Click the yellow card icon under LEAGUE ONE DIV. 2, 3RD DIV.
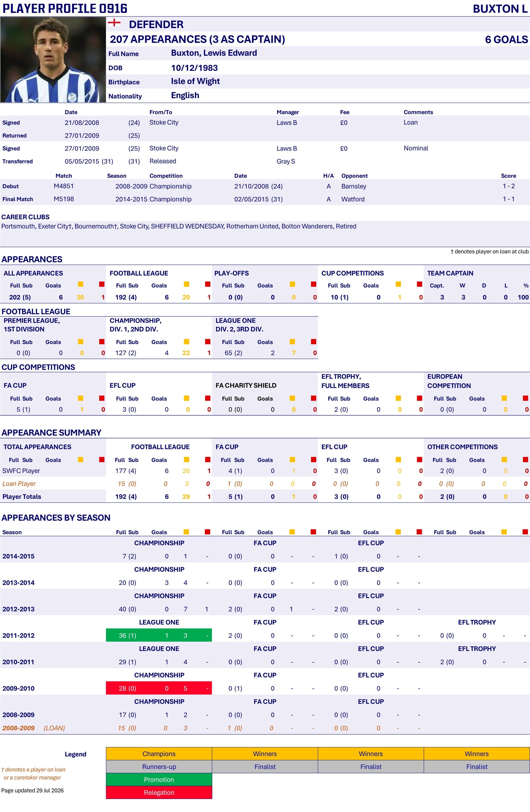Image resolution: width=530 pixels, height=812 pixels. [292, 341]
